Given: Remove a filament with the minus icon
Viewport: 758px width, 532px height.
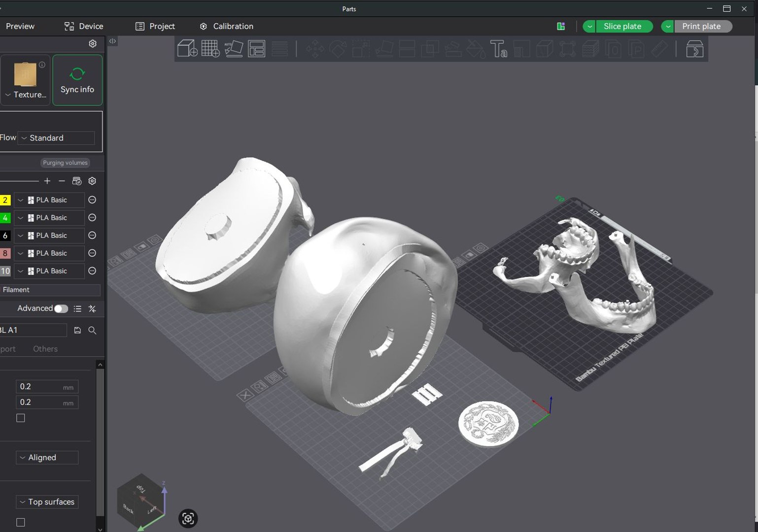Looking at the screenshot, I should [x=62, y=181].
